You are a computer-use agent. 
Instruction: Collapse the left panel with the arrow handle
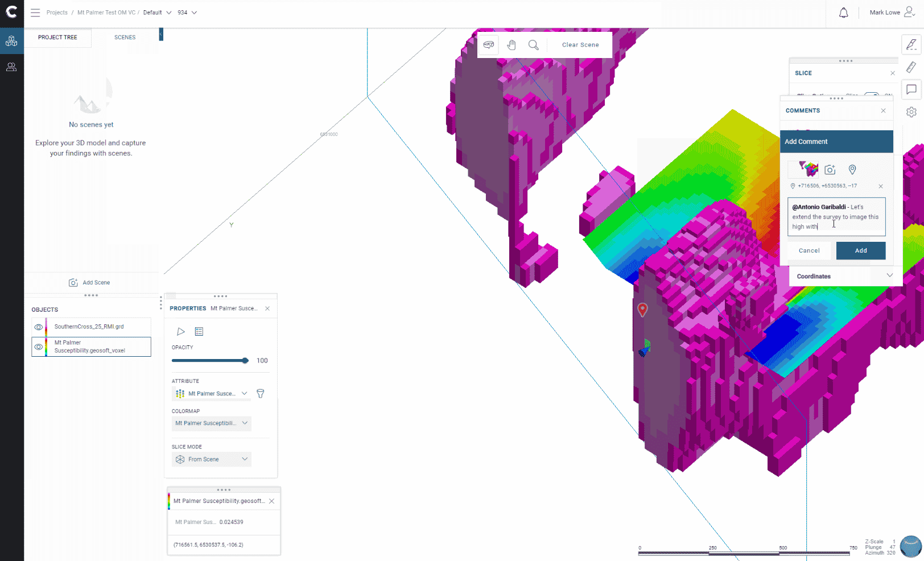(161, 35)
